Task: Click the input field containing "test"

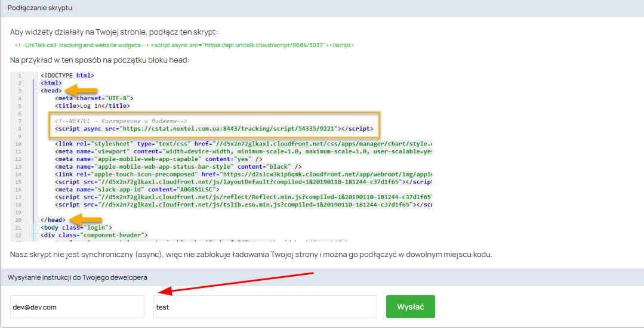Action: (x=264, y=307)
